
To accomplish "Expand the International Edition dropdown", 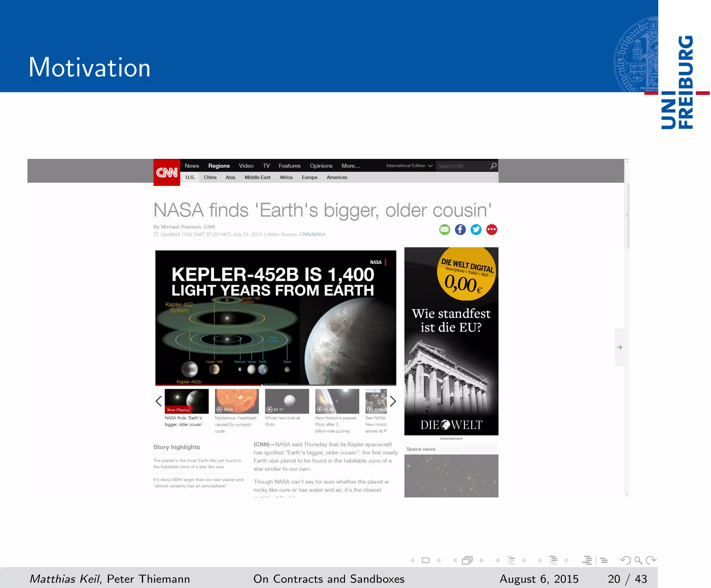I will (409, 166).
